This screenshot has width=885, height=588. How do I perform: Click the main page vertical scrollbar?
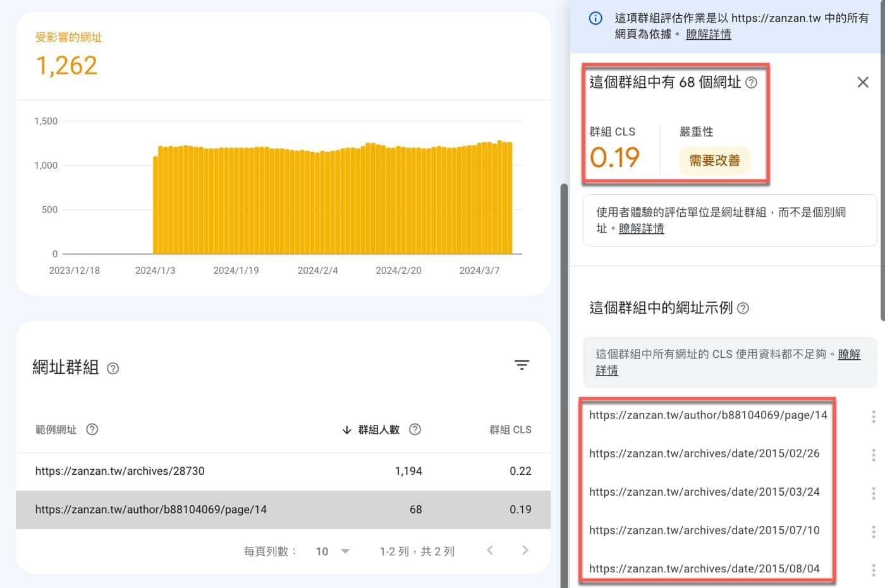(564, 386)
